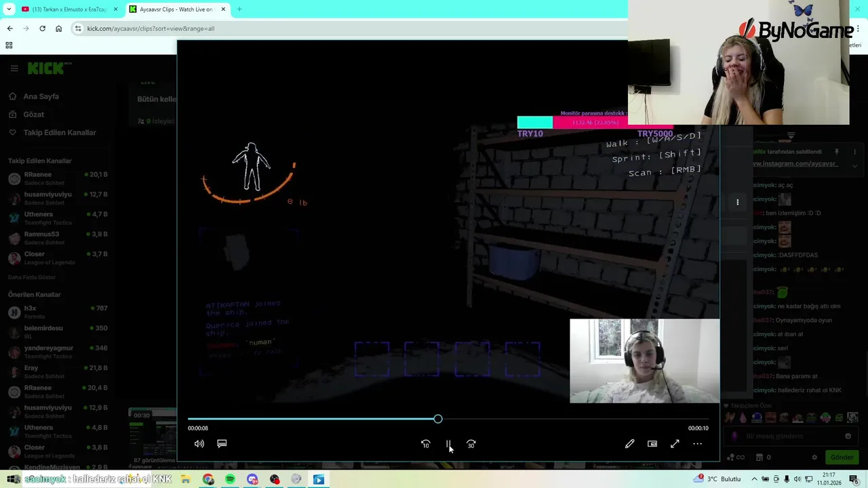Image resolution: width=868 pixels, height=488 pixels.
Task: Close the Aycaavsr Clips tab
Action: tap(224, 9)
